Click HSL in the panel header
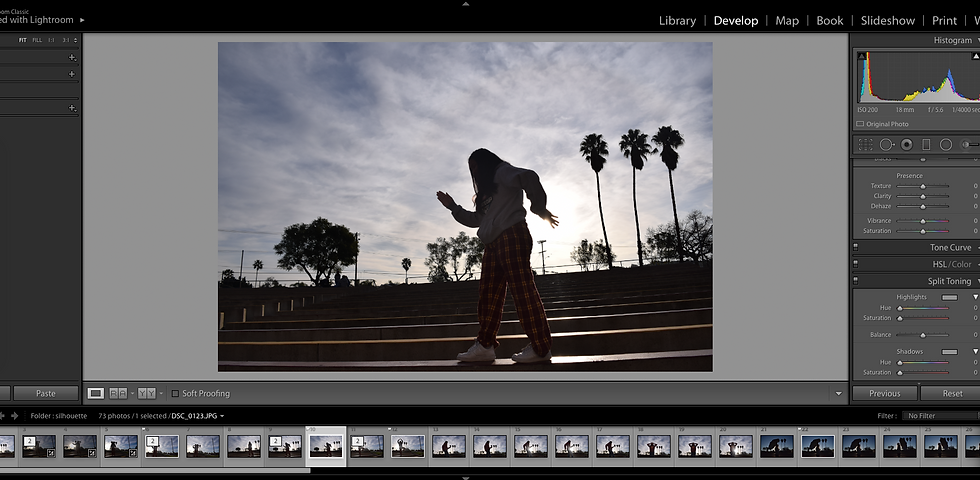980x480 pixels. tap(939, 264)
